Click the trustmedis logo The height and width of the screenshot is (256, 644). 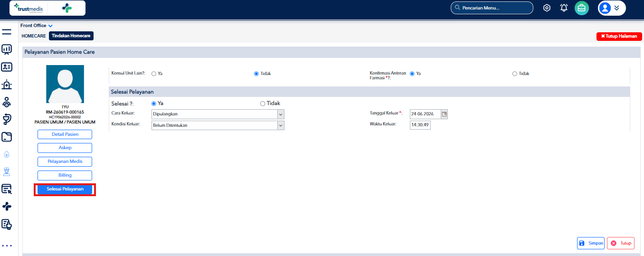pos(29,8)
